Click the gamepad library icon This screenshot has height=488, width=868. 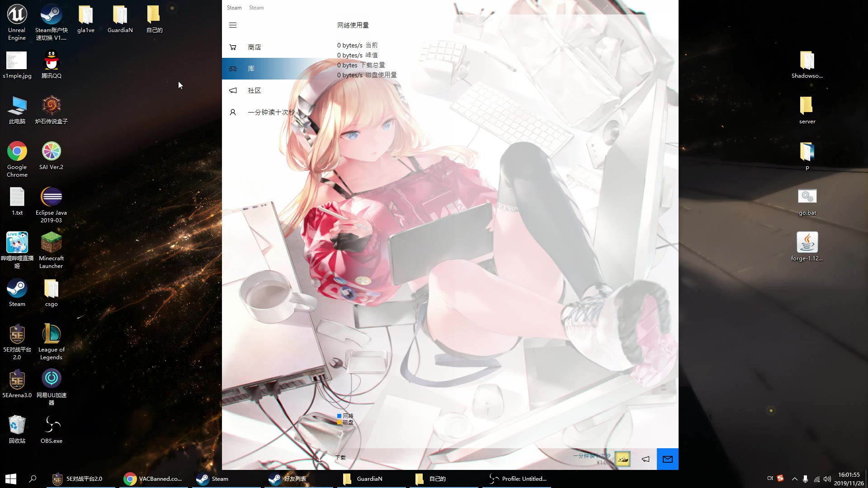233,69
